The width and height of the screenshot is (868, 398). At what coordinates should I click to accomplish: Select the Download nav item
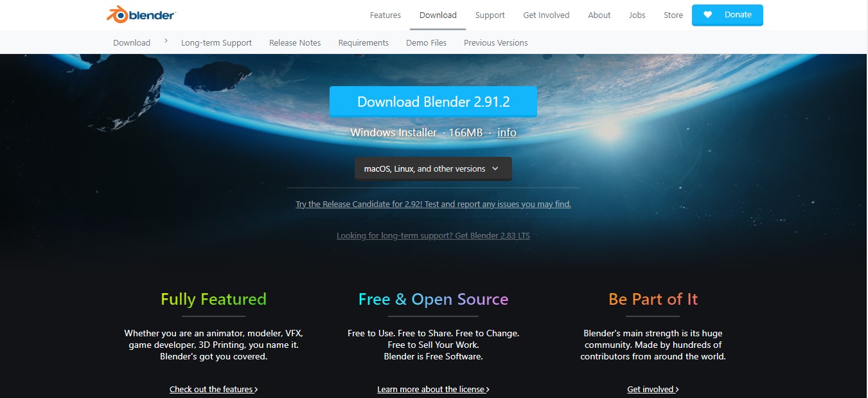click(x=438, y=15)
